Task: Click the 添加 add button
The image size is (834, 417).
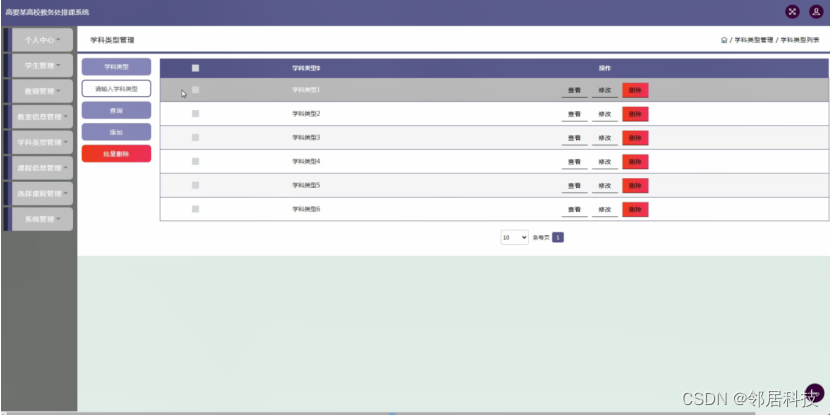Action: click(116, 132)
